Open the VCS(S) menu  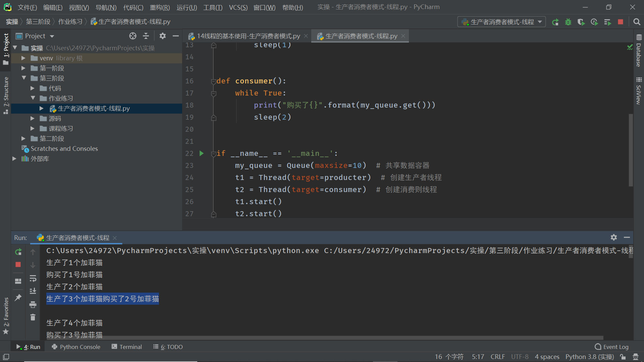(238, 7)
